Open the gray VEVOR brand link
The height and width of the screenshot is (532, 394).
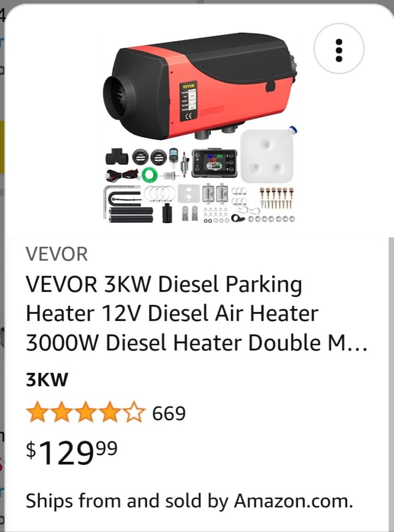(57, 254)
